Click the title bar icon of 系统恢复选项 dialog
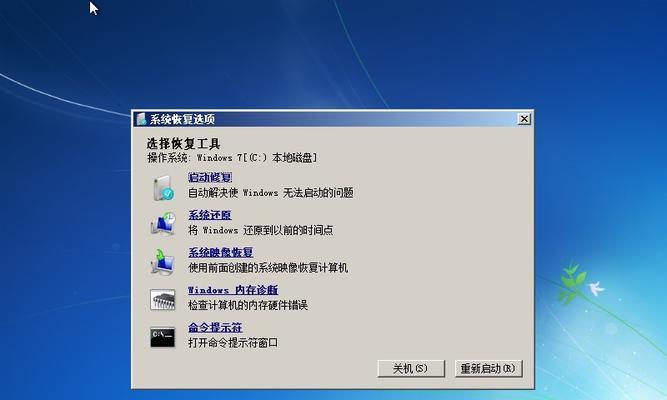Viewport: 667px width, 400px height. pos(141,119)
